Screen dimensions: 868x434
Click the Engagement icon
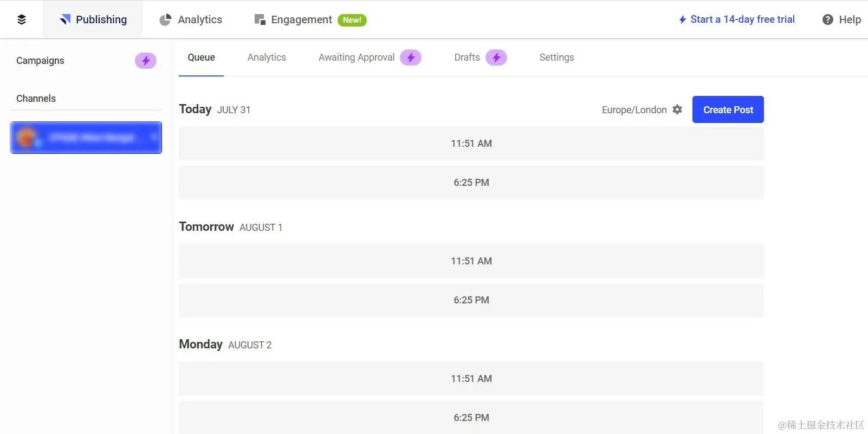(x=260, y=20)
